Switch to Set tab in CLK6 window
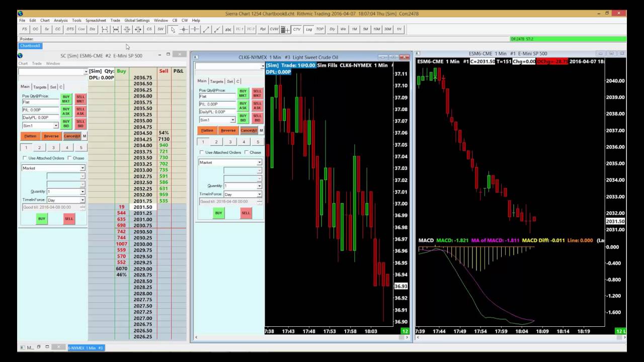This screenshot has width=644, height=362. click(x=230, y=81)
